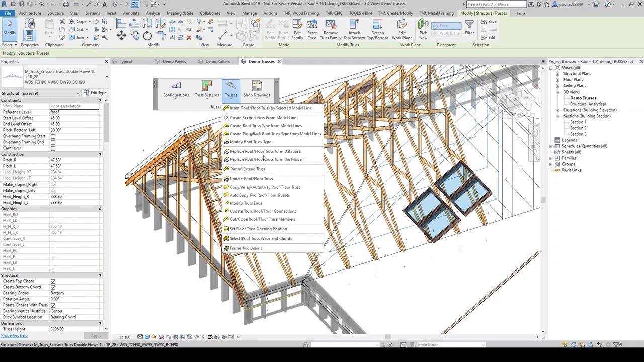Click the ViewCube in the 3D view

tap(514, 100)
